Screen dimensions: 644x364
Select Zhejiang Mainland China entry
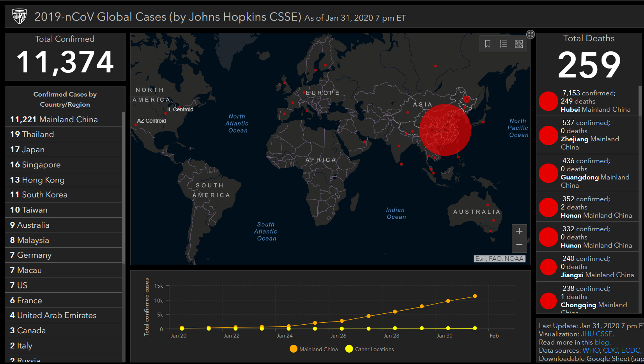587,135
